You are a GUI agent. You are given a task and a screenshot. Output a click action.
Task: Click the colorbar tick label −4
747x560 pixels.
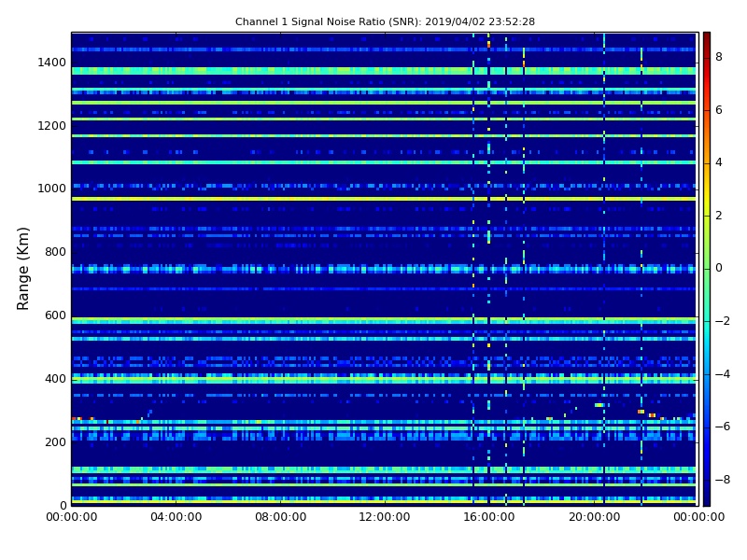click(x=723, y=374)
